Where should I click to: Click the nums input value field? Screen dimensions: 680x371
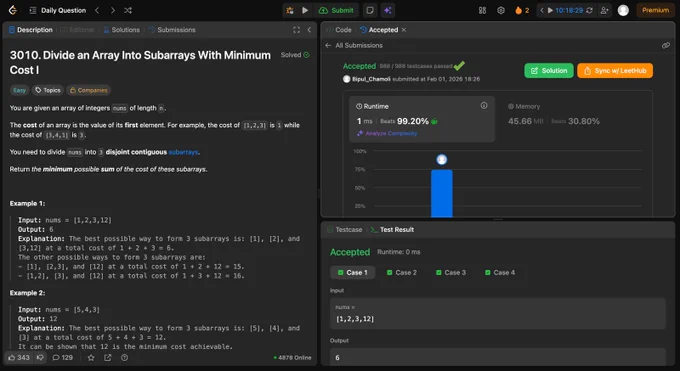coord(498,314)
